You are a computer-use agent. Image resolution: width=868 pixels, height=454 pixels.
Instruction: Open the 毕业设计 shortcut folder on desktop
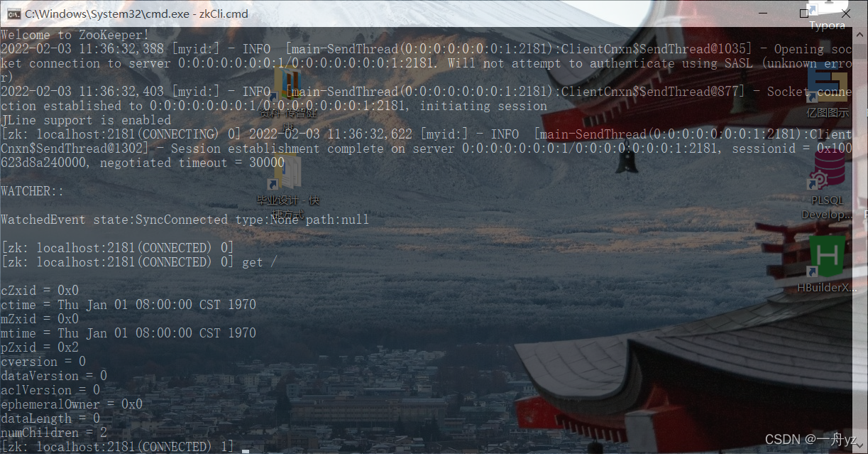(x=288, y=186)
